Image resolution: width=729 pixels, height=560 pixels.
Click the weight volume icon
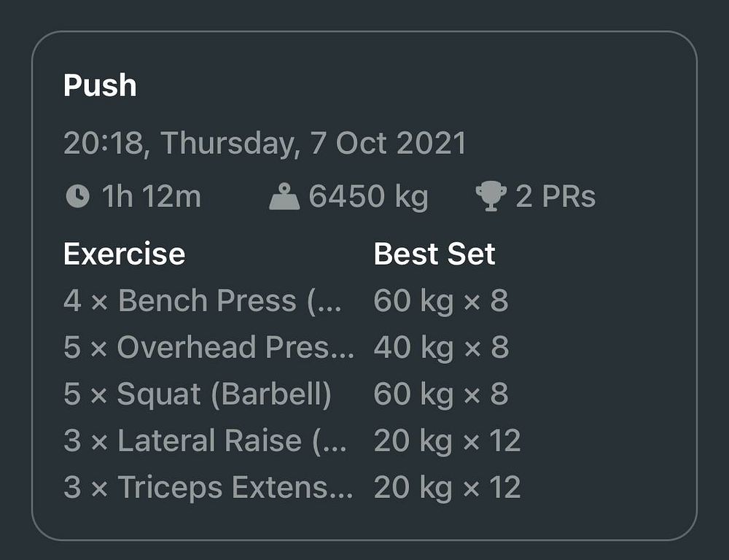(x=284, y=196)
